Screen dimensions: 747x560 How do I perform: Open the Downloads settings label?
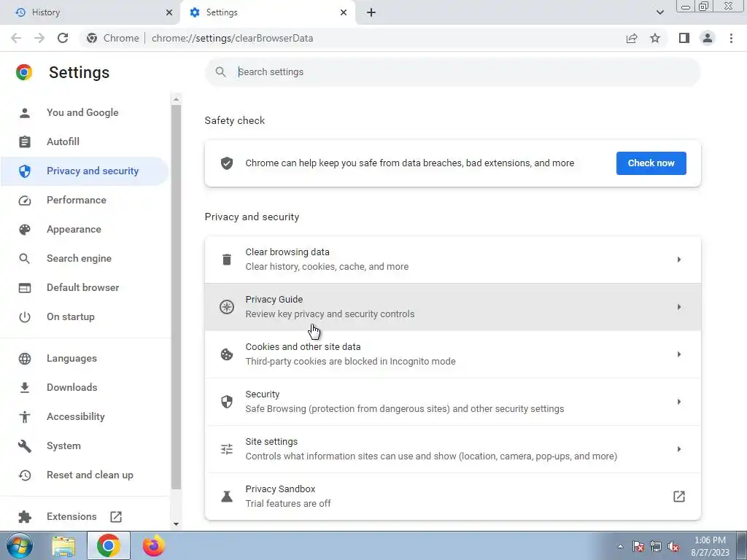tap(72, 388)
